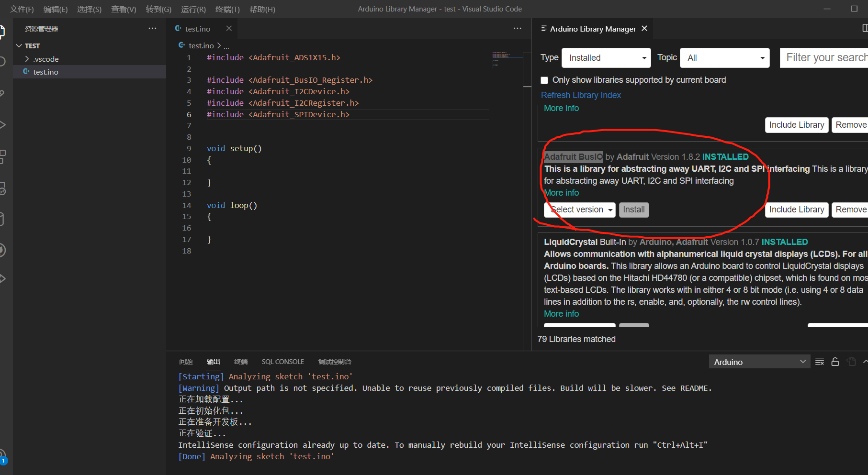The width and height of the screenshot is (868, 475).
Task: Click the More Actions icon above the editor
Action: point(517,28)
